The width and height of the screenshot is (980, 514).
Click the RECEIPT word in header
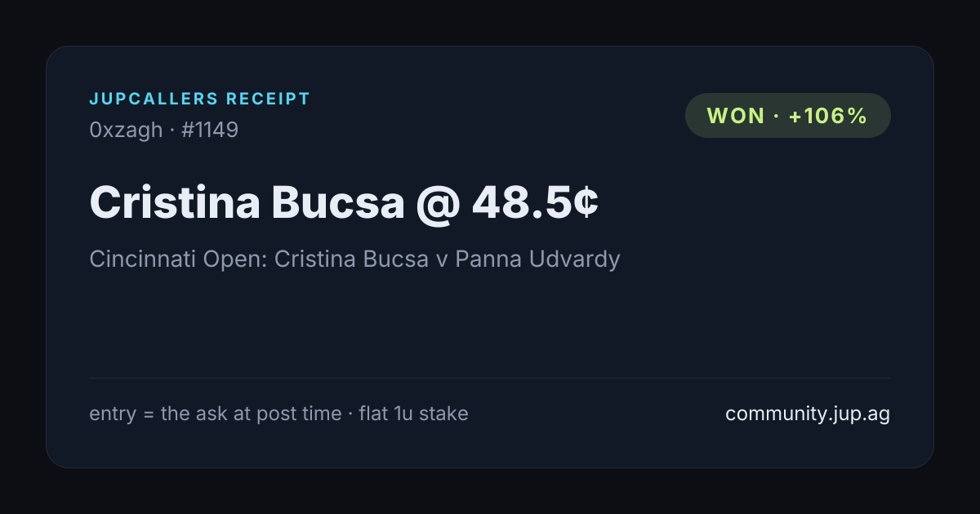coord(269,100)
